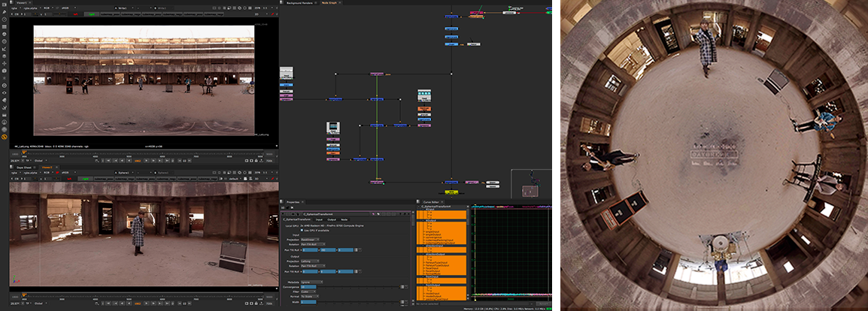Screen dimensions: 868x311
Task: Open the Time nodes toolbar menu
Action: (x=5, y=20)
